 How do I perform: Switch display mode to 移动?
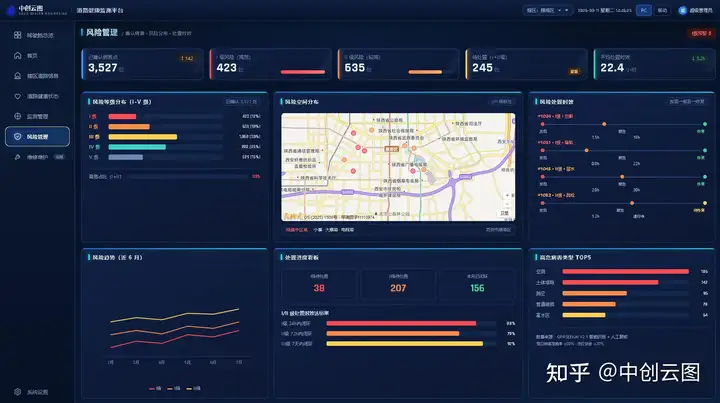pyautogui.click(x=662, y=10)
